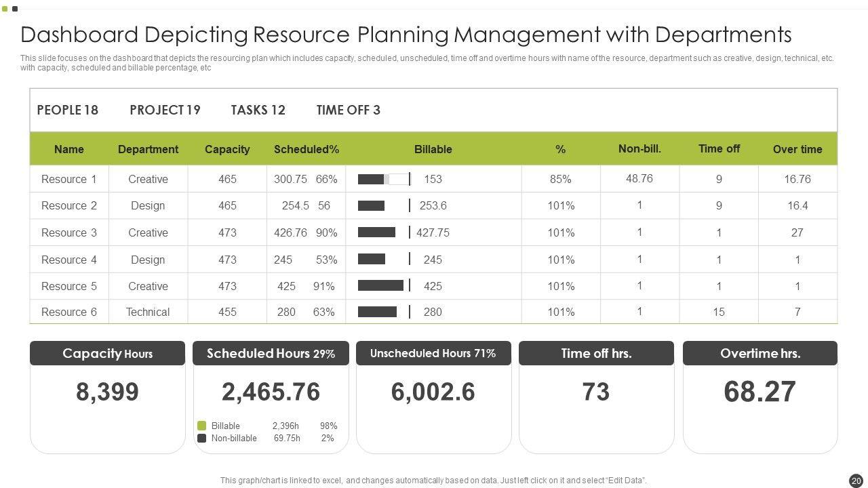Click the PEOPLE 18 summary label
The image size is (868, 488).
coord(67,110)
